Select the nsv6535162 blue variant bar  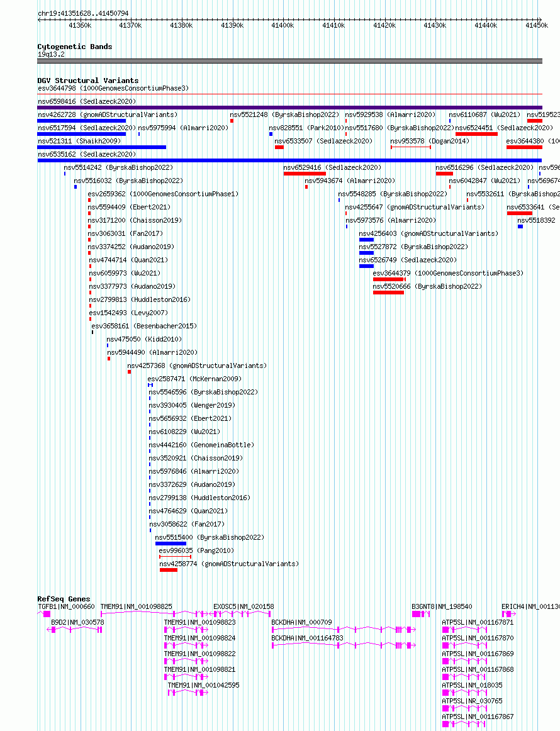point(289,160)
